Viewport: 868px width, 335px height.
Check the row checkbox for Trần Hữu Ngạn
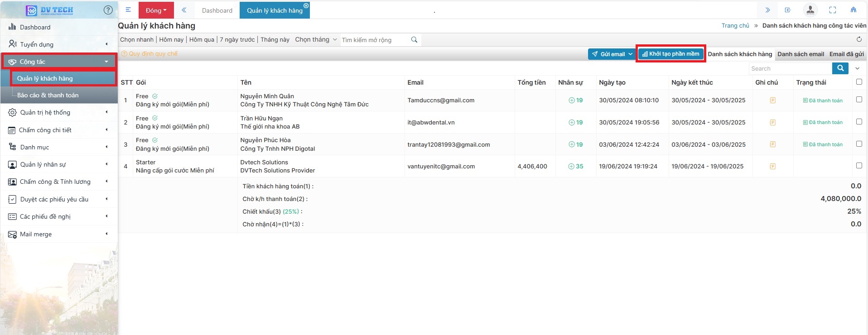click(859, 122)
